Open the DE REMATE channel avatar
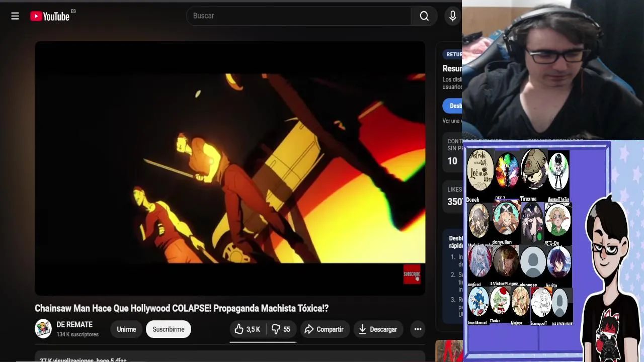The height and width of the screenshot is (362, 644). point(43,329)
